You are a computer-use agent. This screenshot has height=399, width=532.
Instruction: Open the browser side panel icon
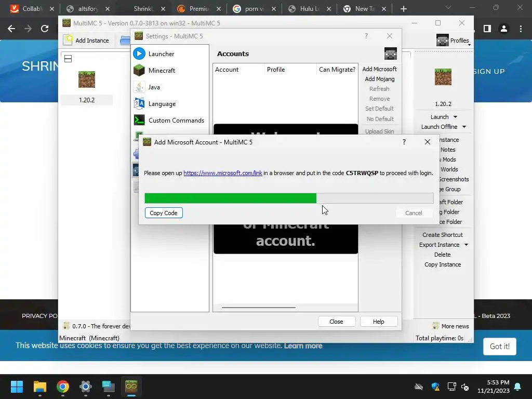tap(487, 29)
